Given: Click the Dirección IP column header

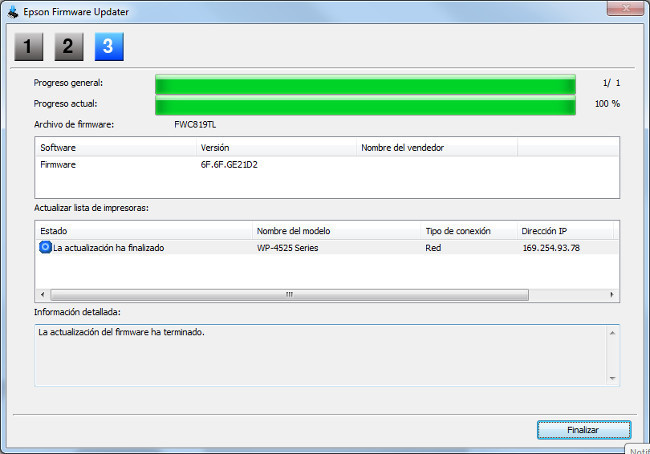Looking at the screenshot, I should [x=565, y=231].
